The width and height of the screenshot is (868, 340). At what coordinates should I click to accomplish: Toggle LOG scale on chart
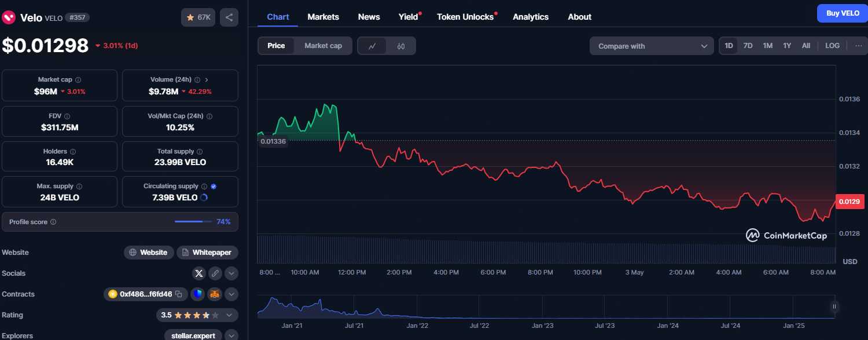click(832, 46)
